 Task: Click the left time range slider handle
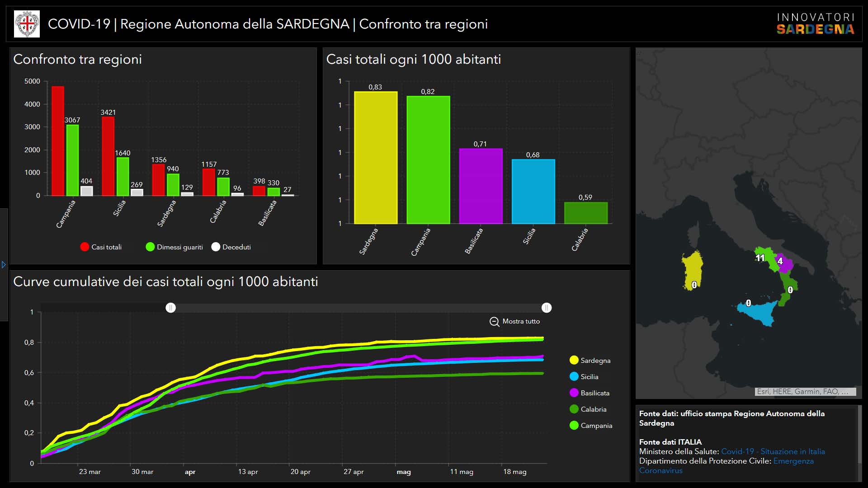click(170, 308)
